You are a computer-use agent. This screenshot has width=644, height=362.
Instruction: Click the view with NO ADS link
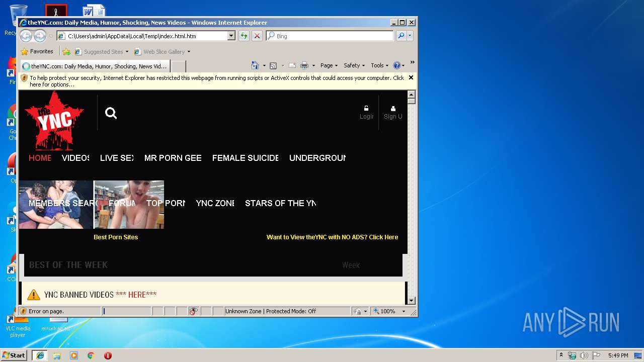[332, 237]
